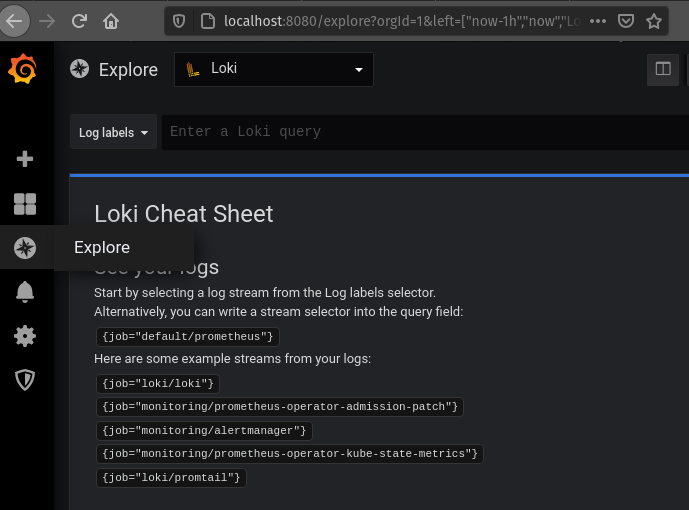This screenshot has height=510, width=689.
Task: Open the Configuration gear icon in the sidebar
Action: [25, 336]
